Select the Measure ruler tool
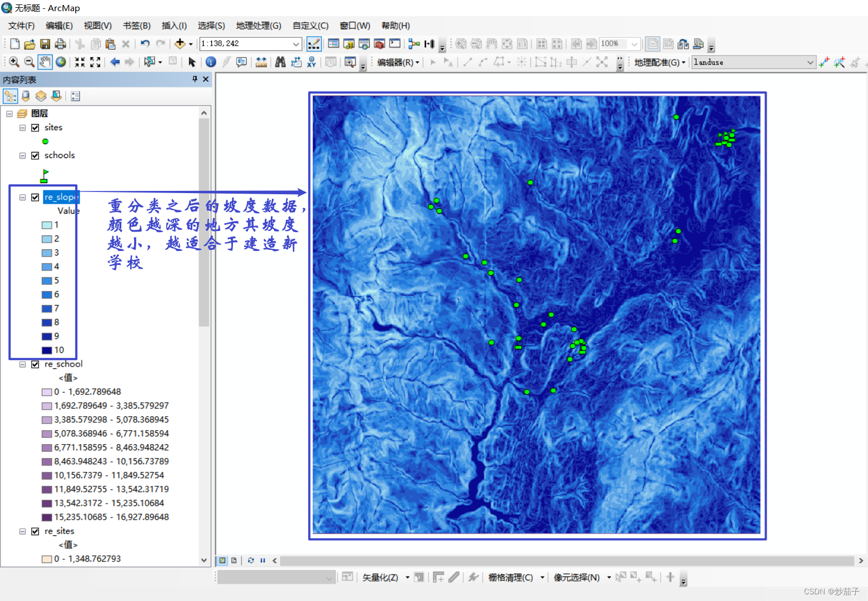868x601 pixels. coord(261,62)
